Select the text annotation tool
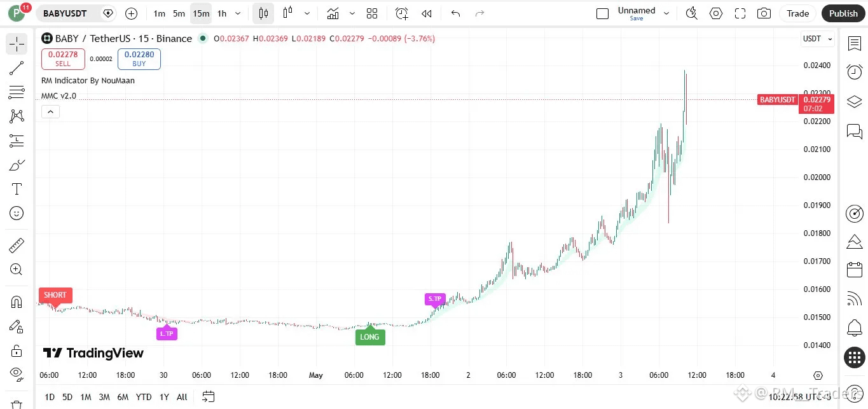Screen dimensions: 868x409 [17, 189]
